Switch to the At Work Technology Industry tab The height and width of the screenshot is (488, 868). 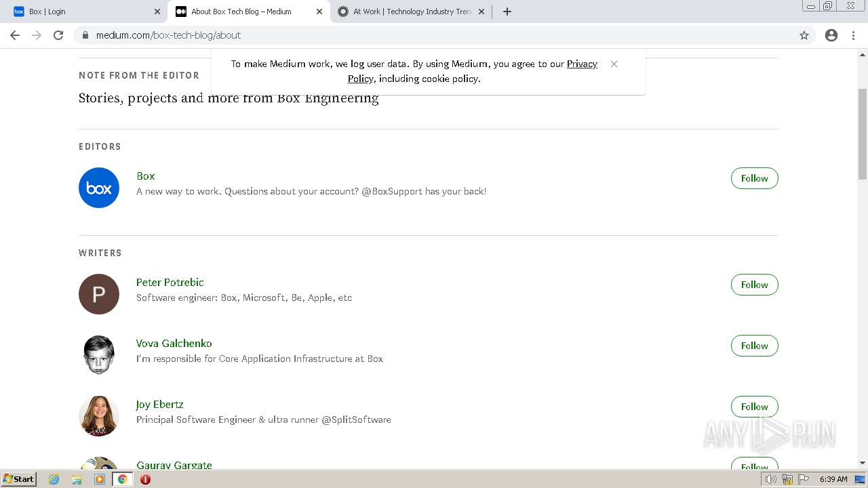(411, 12)
